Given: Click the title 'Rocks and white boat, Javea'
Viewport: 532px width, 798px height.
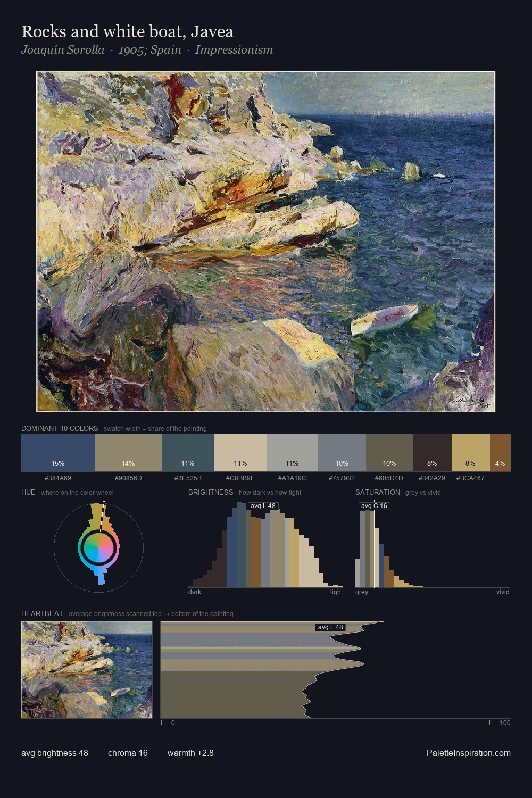Looking at the screenshot, I should click(127, 31).
